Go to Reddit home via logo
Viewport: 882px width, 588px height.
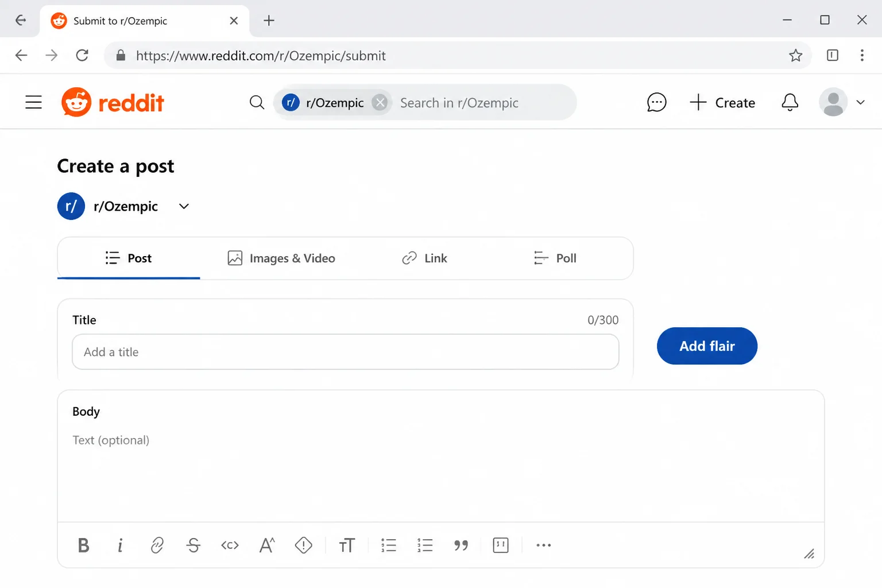[113, 102]
